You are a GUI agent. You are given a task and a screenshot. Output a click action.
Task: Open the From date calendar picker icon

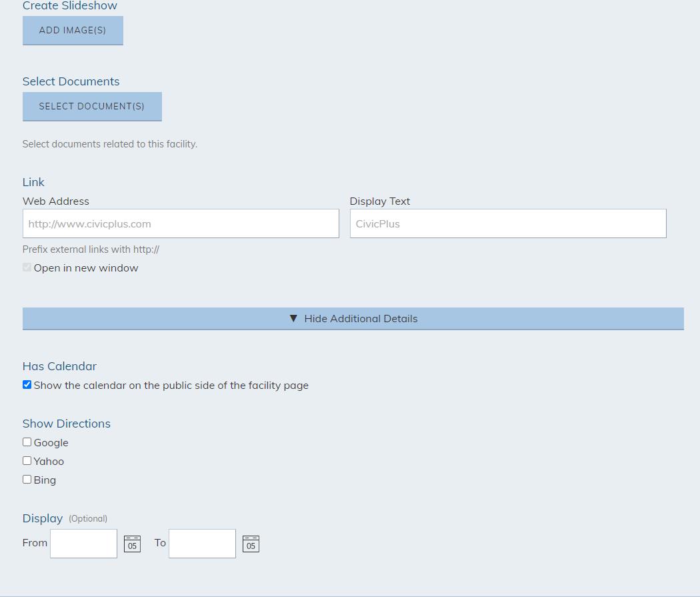click(x=132, y=544)
